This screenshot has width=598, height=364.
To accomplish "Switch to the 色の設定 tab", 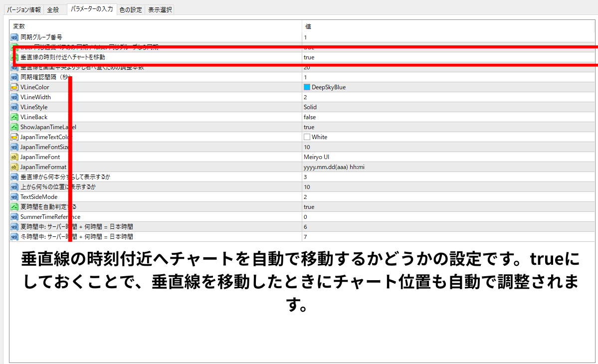I will click(131, 9).
